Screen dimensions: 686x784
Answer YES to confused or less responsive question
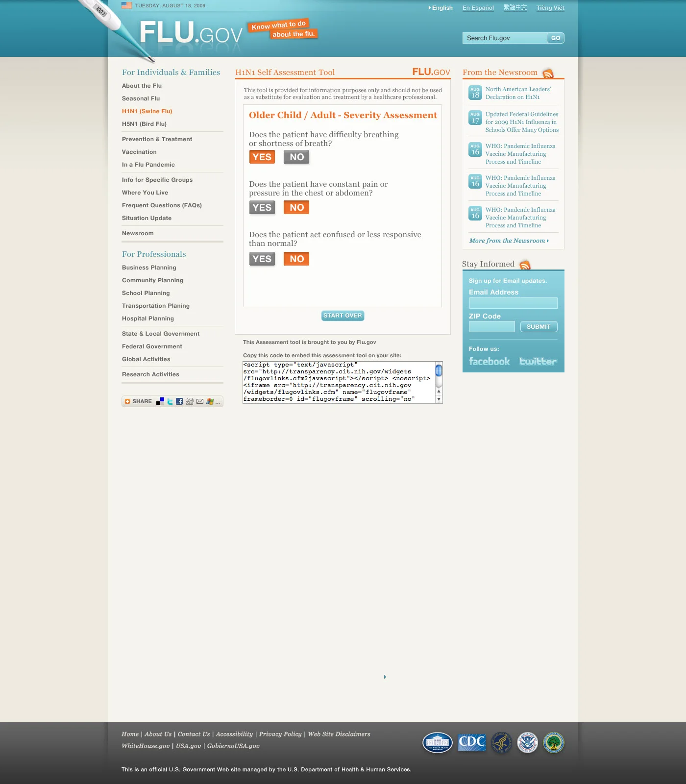pyautogui.click(x=262, y=259)
